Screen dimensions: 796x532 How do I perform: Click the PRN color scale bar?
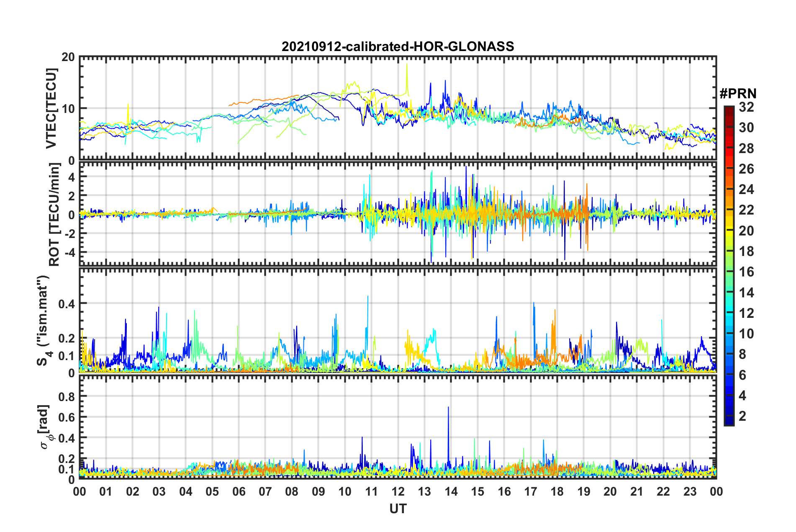click(729, 266)
